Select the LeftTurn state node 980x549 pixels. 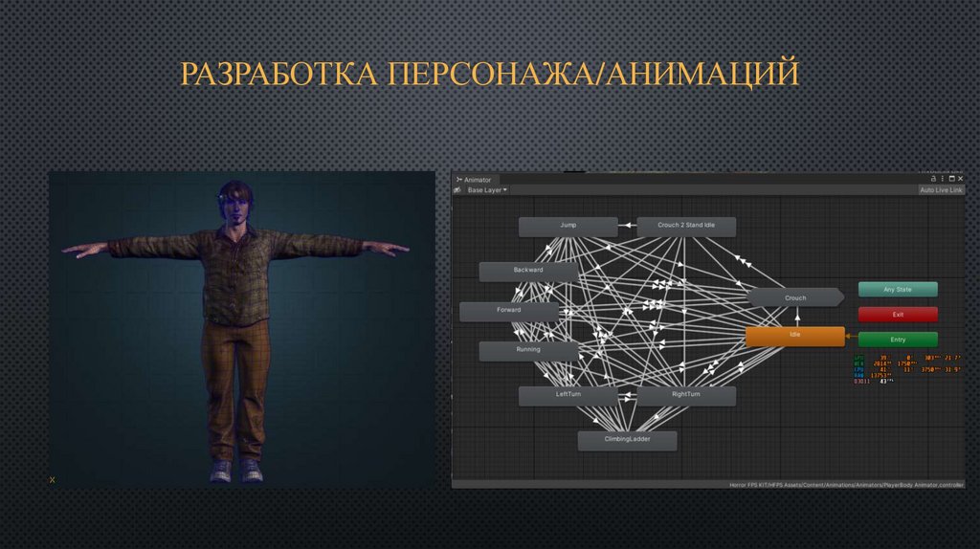568,395
